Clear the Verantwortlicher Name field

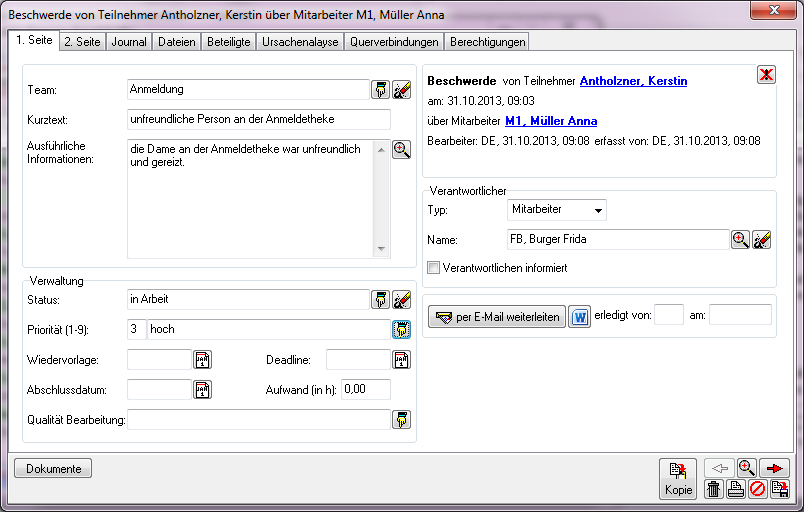tap(762, 239)
